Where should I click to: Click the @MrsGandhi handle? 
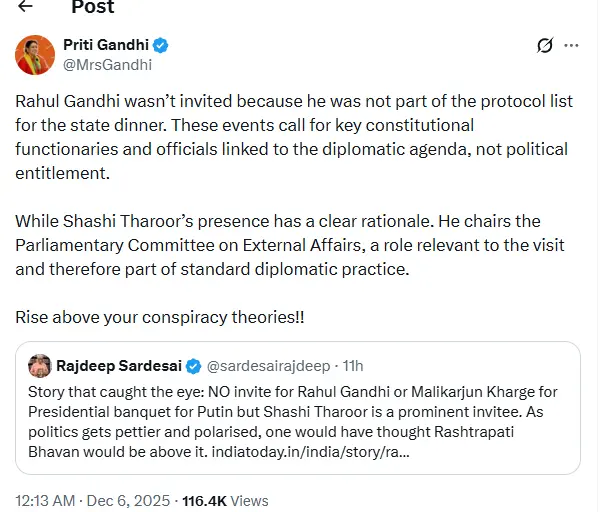tap(107, 65)
